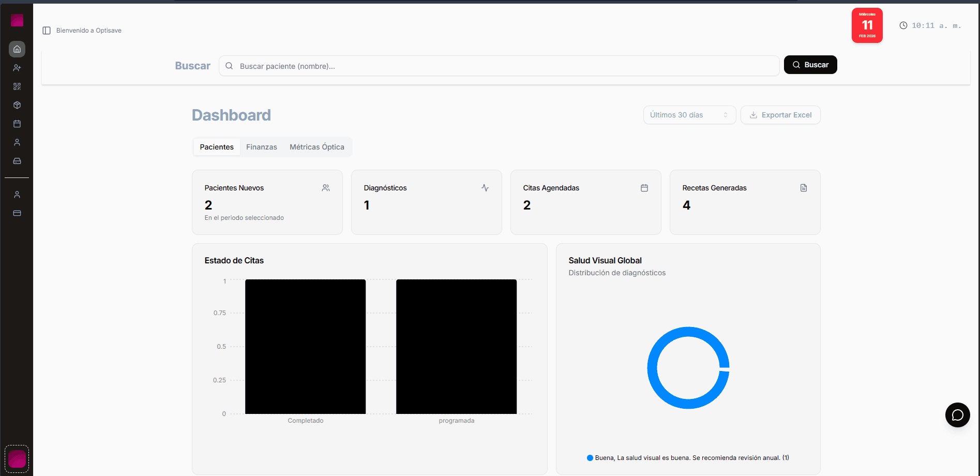Open the chat bubble floating button

tap(957, 415)
